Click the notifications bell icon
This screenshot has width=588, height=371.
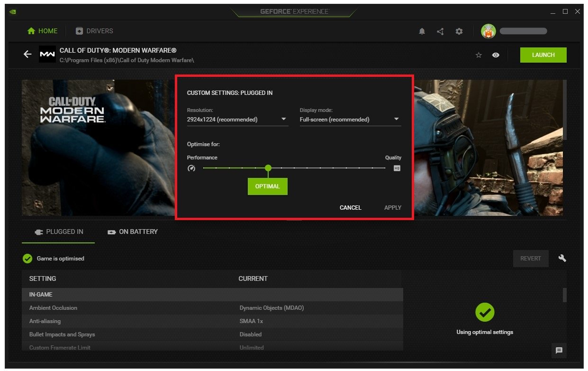pos(422,31)
